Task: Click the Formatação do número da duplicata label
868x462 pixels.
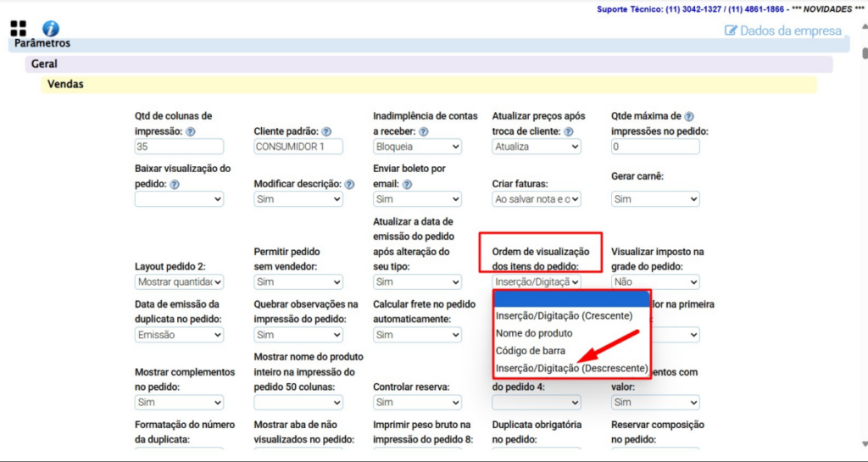Action: pos(185,432)
